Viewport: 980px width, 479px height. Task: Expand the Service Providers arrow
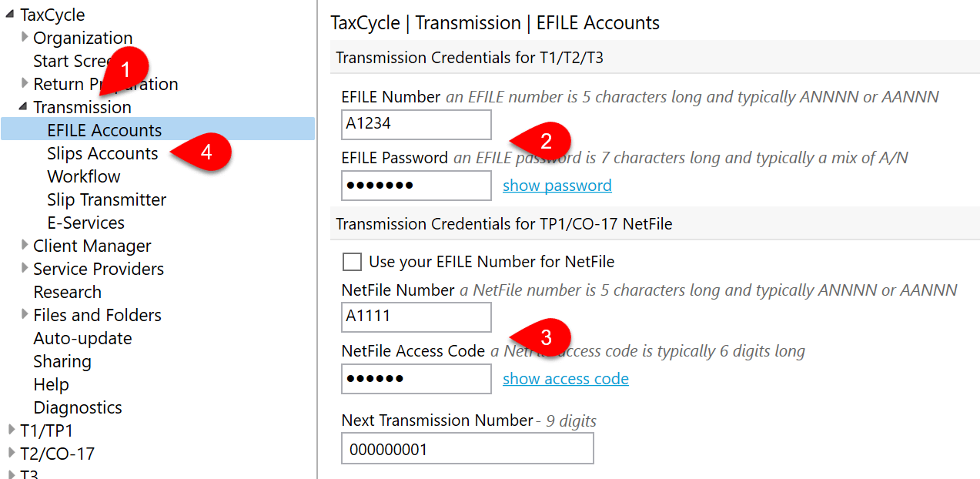click(25, 268)
